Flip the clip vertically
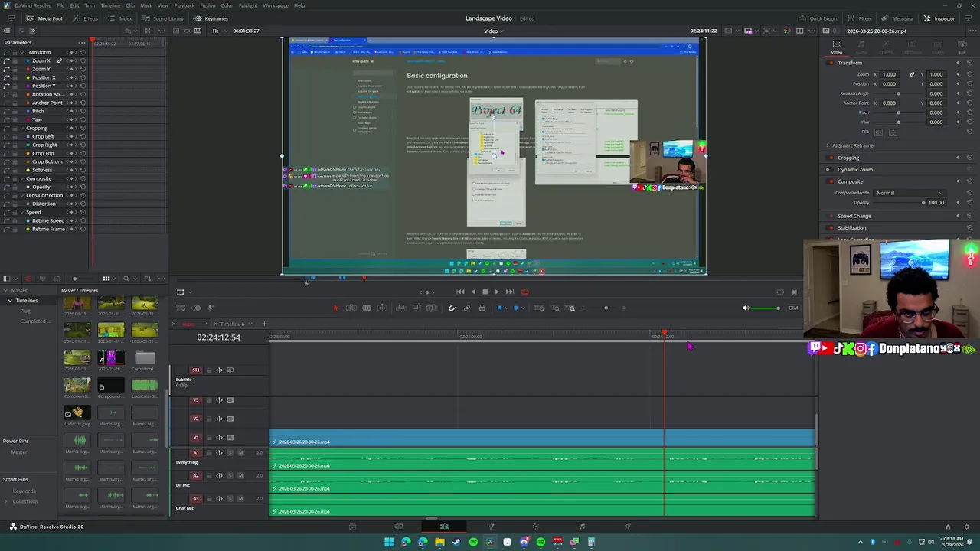980x551 pixels. pyautogui.click(x=893, y=132)
